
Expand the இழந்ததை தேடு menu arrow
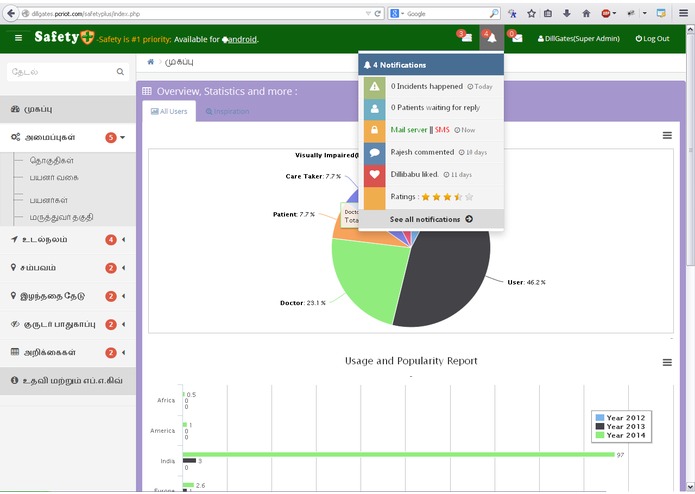pyautogui.click(x=123, y=296)
